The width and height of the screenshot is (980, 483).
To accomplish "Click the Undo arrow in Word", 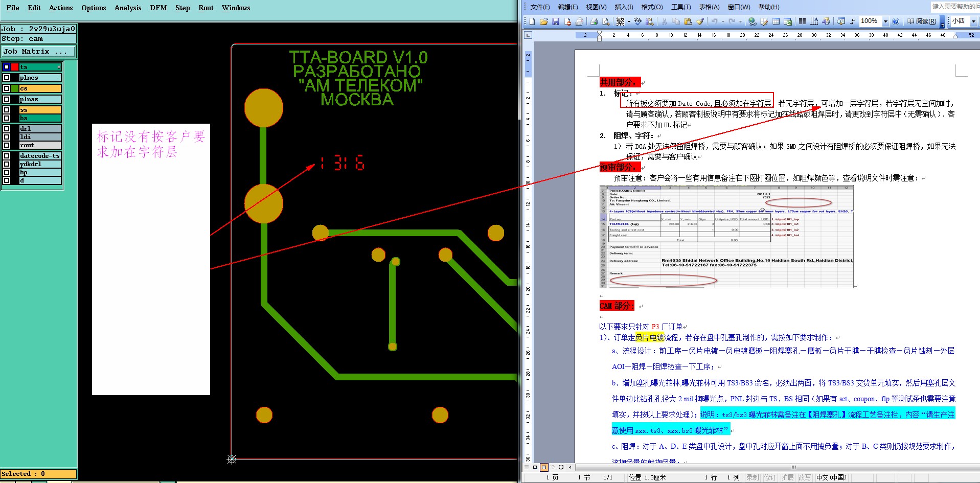I will tap(714, 21).
